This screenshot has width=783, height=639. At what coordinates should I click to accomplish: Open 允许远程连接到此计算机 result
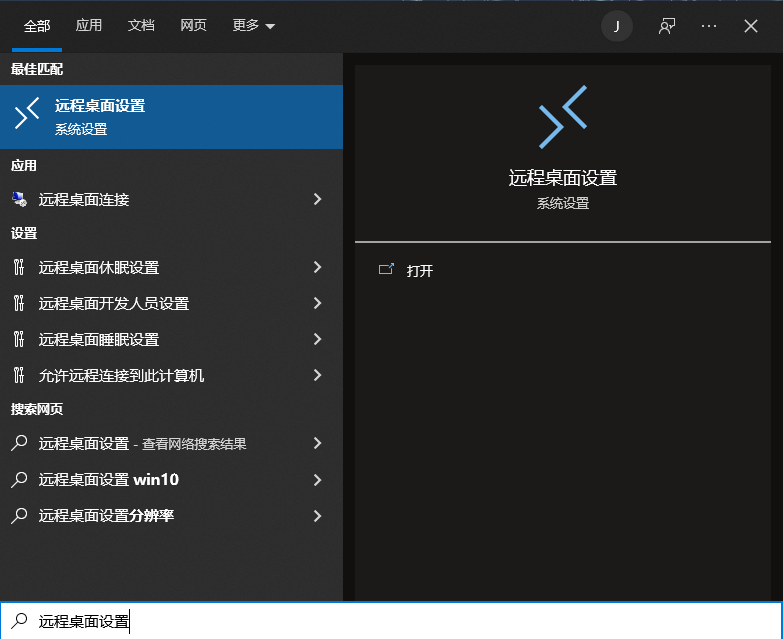point(171,375)
